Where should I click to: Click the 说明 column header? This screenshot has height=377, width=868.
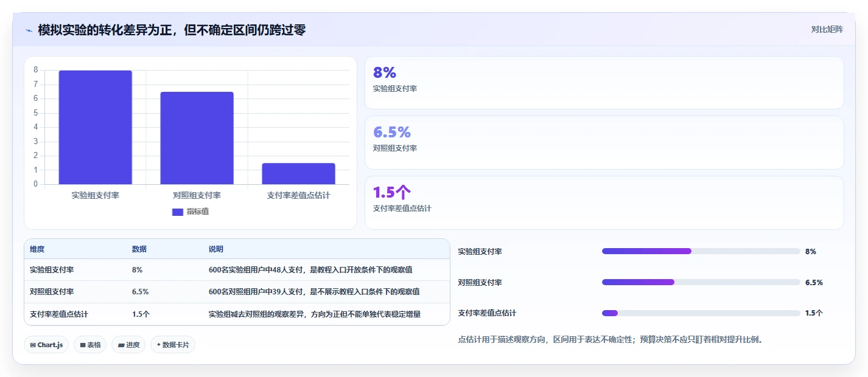coord(216,249)
